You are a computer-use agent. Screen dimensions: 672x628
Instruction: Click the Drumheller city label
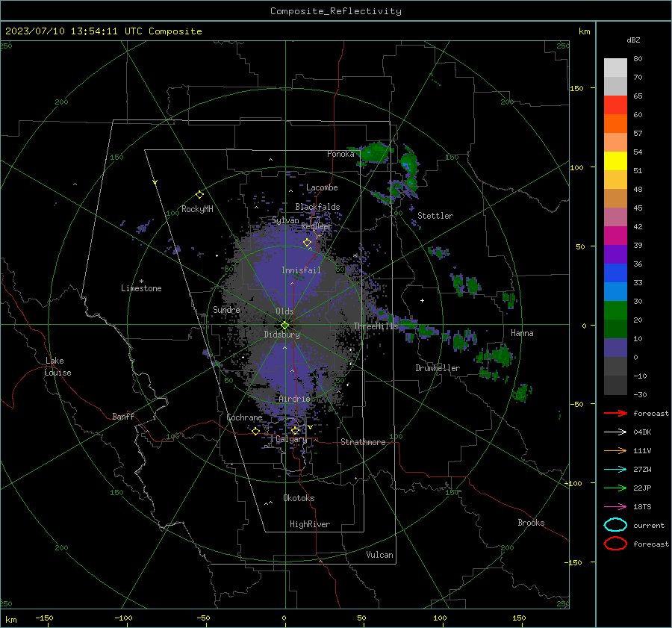pos(438,368)
